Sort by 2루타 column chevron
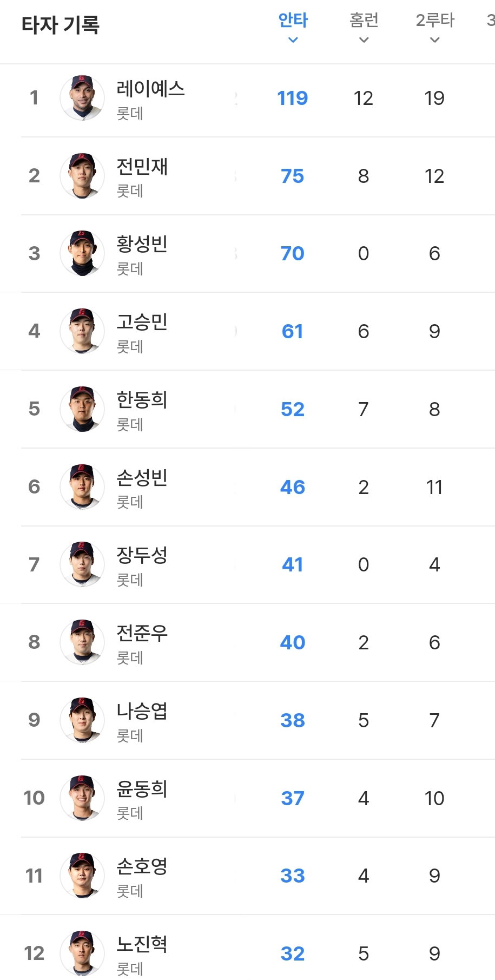The image size is (495, 980). pos(434,40)
